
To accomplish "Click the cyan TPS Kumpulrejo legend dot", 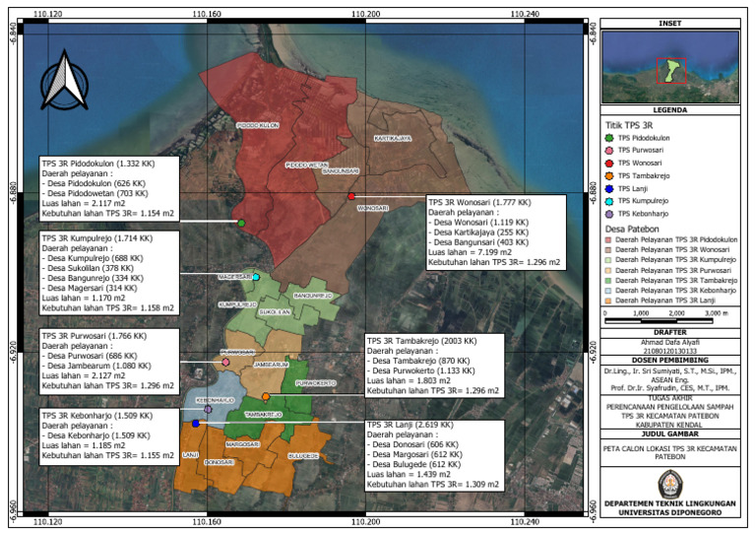I will click(609, 201).
